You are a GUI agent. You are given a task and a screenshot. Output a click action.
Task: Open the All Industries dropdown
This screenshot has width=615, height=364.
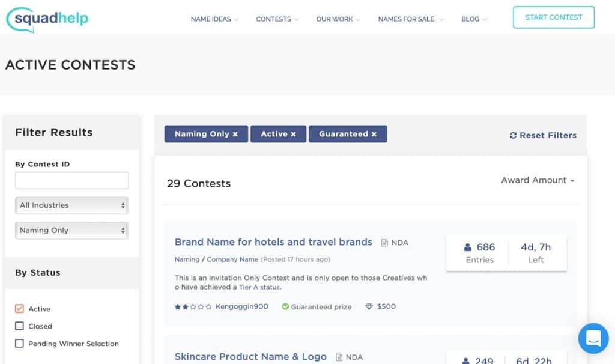tap(72, 205)
